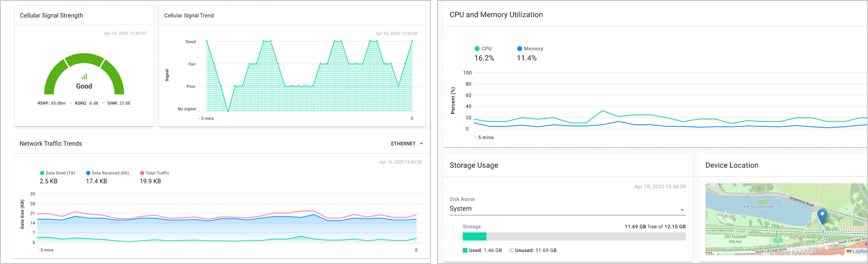Image resolution: width=868 pixels, height=264 pixels.
Task: Click the top middle segment of signal gauge
Action: 84,59
